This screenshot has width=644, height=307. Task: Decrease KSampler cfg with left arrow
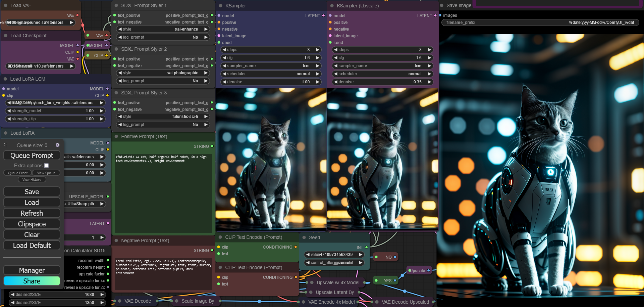coord(224,58)
